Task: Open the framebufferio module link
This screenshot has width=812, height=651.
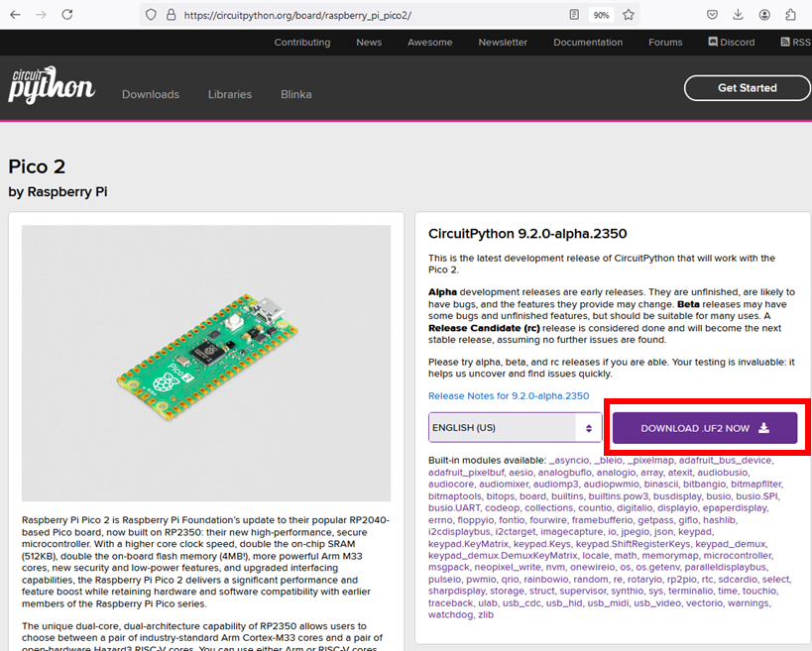Action: tap(602, 520)
